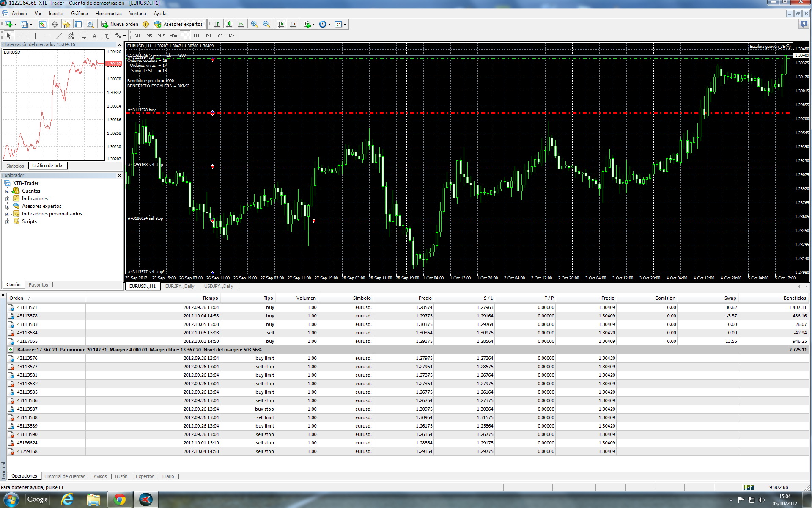This screenshot has height=508, width=812.
Task: Select the crosshair cursor tool
Action: [21, 36]
